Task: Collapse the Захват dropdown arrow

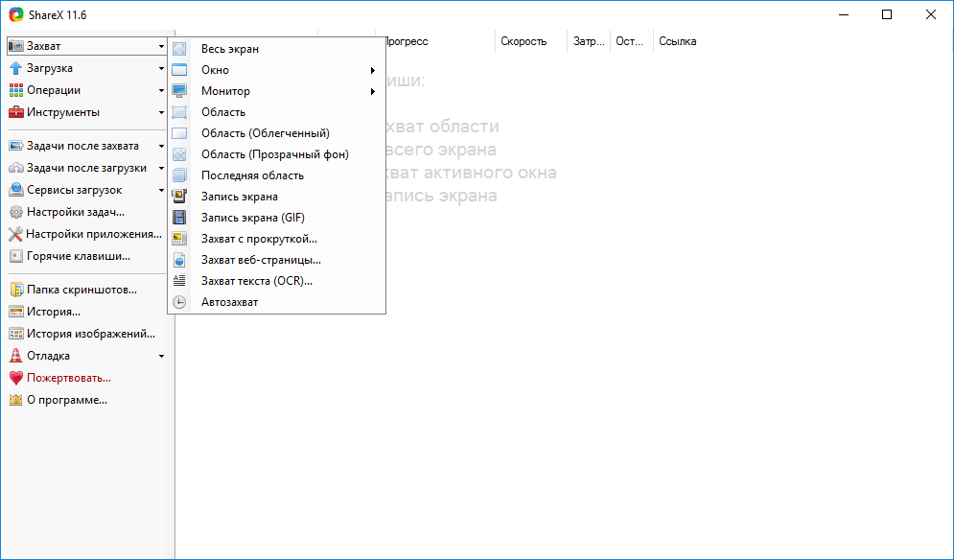Action: pos(161,46)
